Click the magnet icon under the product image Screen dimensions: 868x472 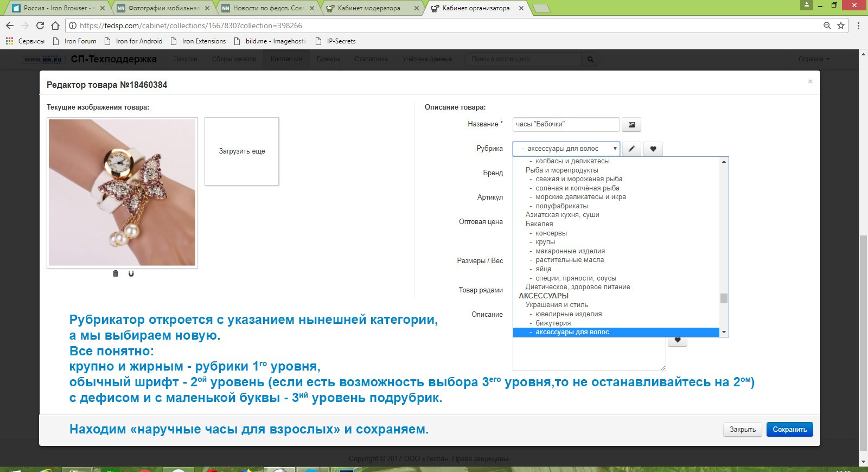click(x=131, y=273)
